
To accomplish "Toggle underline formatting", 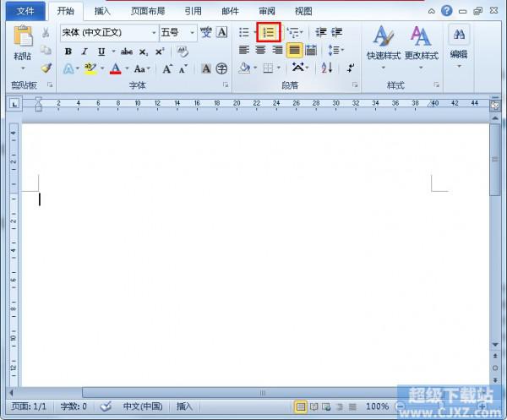I will (101, 51).
